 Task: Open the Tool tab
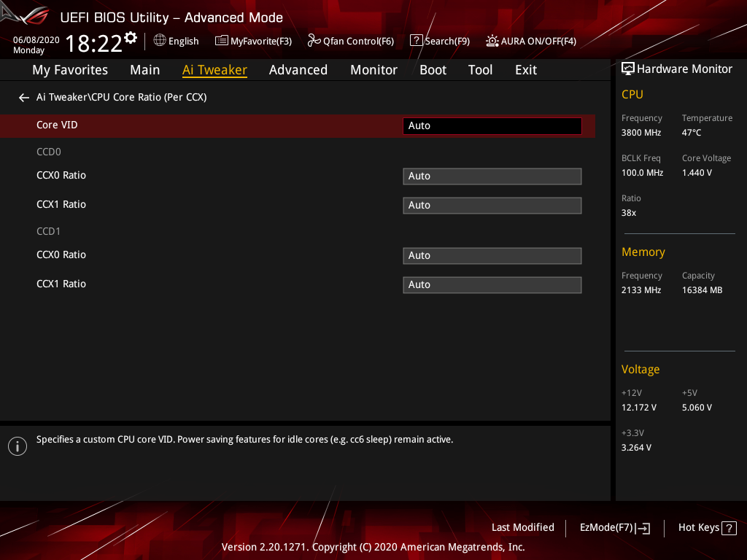(480, 70)
